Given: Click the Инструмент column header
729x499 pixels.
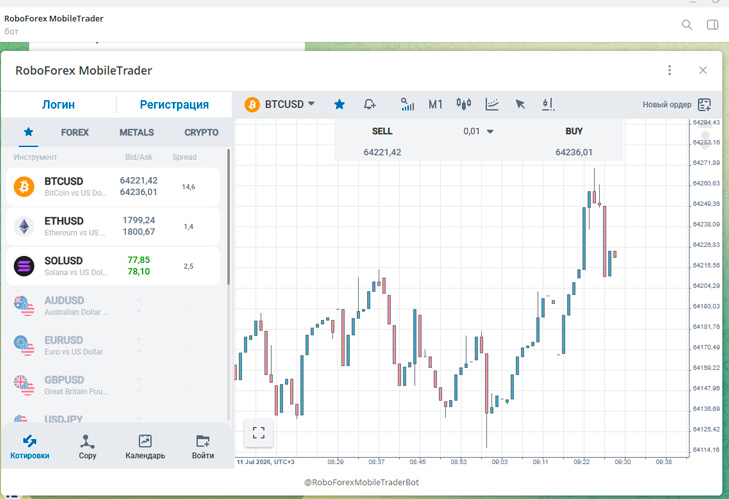Looking at the screenshot, I should (35, 157).
